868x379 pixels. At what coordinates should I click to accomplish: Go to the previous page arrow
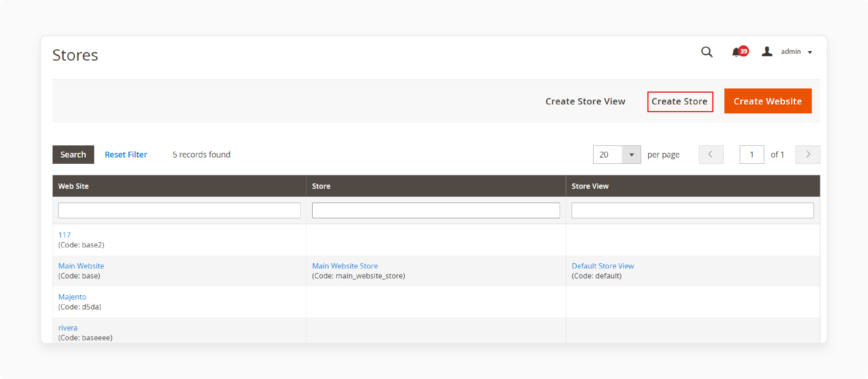click(711, 154)
